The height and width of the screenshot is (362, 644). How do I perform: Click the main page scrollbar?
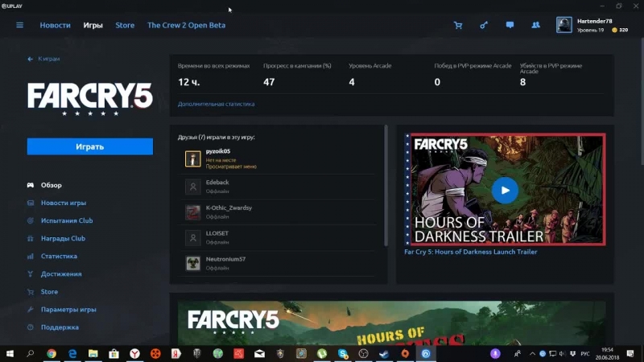642,103
